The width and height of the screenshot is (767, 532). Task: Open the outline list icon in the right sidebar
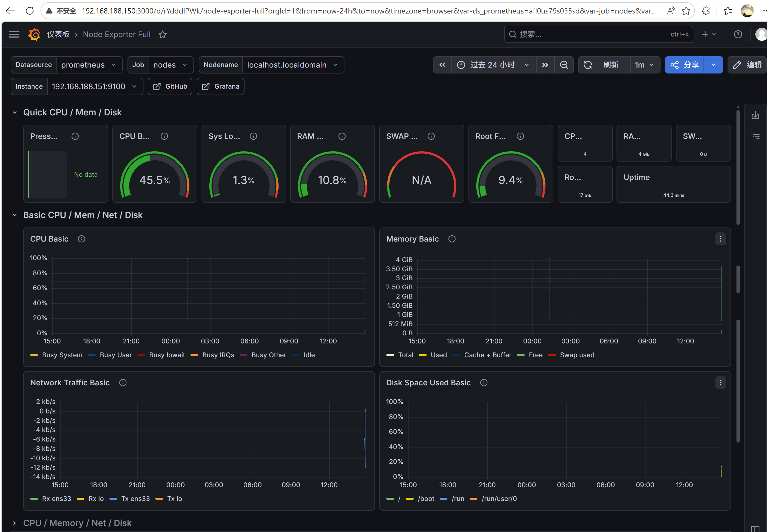(x=755, y=136)
